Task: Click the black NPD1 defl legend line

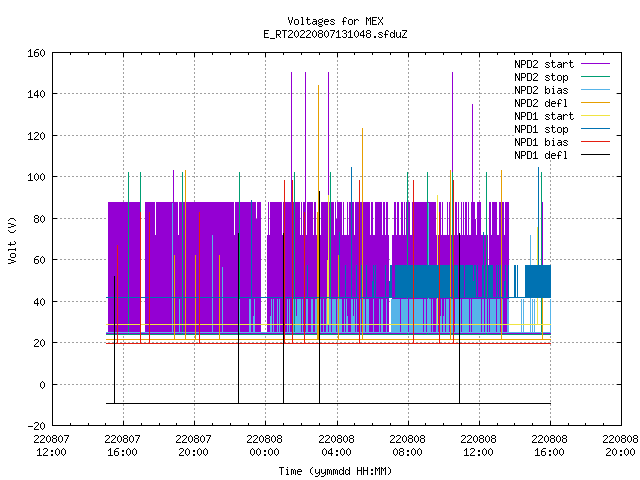Action: point(595,155)
